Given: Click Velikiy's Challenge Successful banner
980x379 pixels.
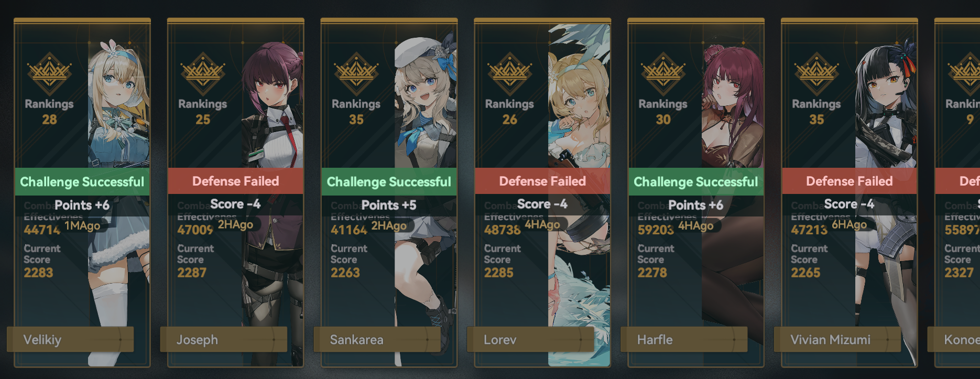Looking at the screenshot, I should pos(82,181).
